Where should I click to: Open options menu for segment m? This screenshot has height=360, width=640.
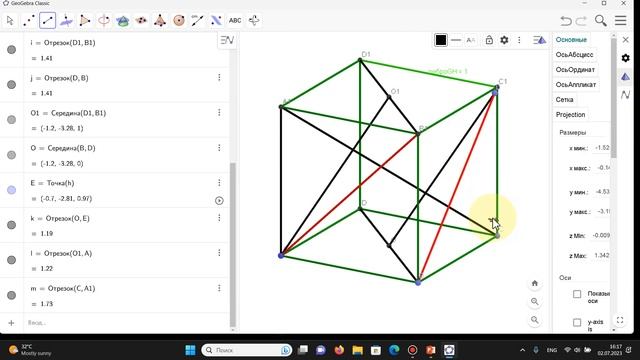coord(219,288)
